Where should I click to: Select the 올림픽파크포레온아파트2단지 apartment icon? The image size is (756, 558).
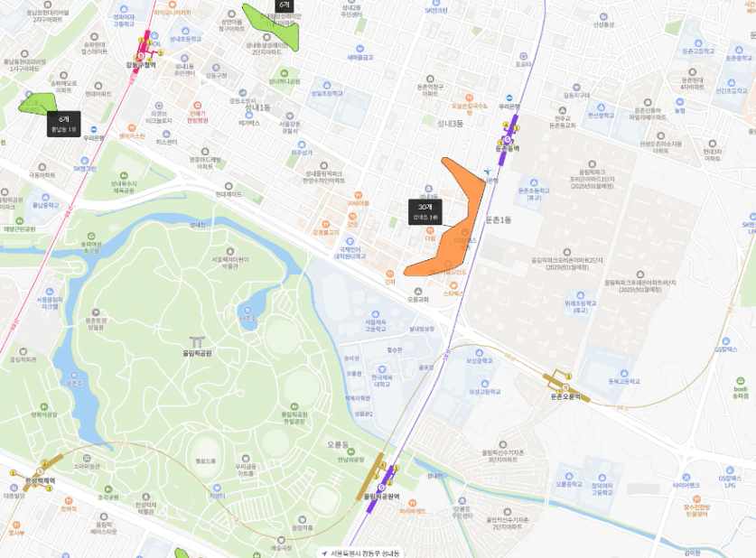tap(567, 252)
